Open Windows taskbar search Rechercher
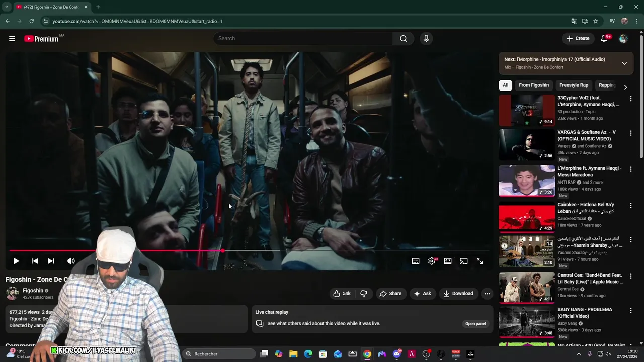This screenshot has height=362, width=644. point(218,354)
